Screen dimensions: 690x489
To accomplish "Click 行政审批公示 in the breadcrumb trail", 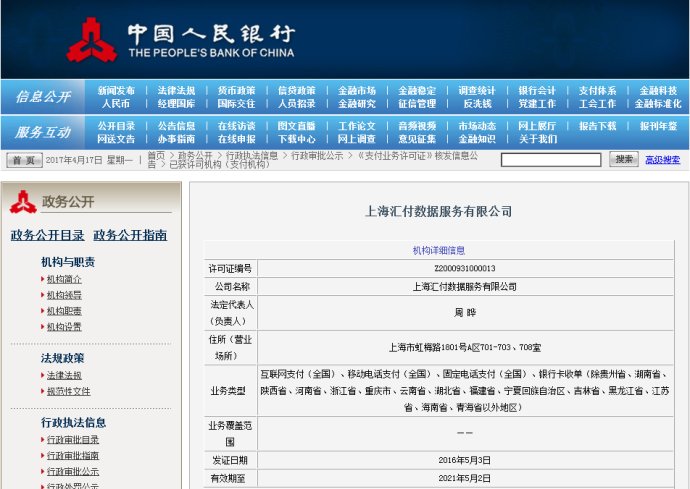I will coord(317,155).
